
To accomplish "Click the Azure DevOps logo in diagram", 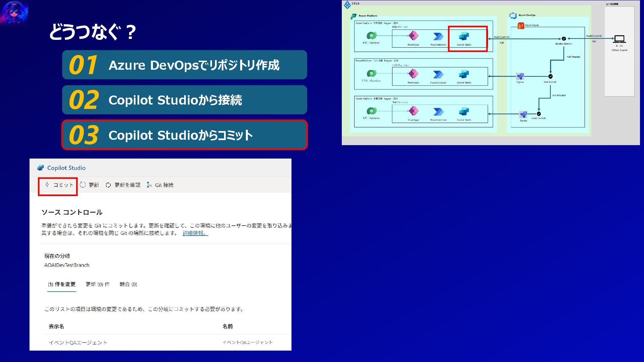I will point(513,15).
